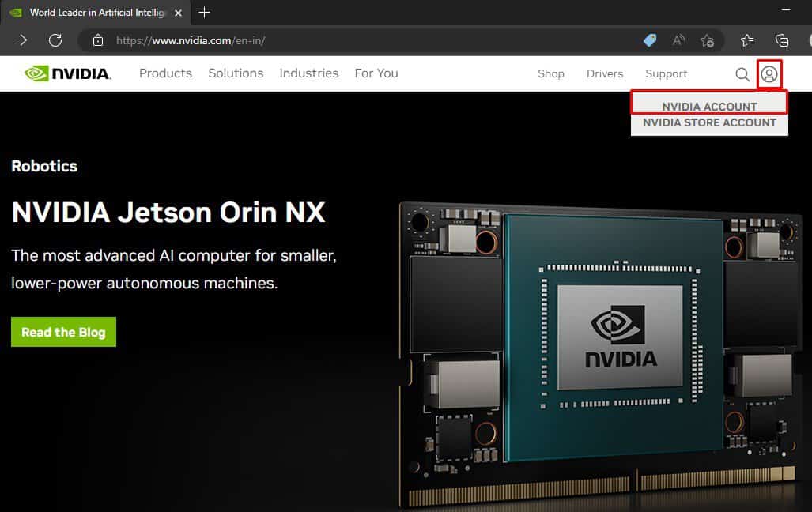Open a new browser tab
The width and height of the screenshot is (812, 512).
[x=205, y=13]
